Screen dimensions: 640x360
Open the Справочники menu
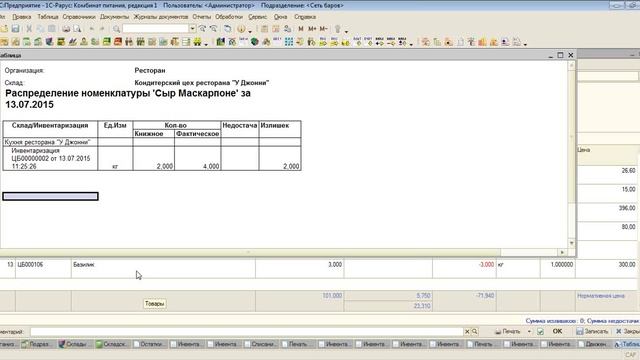point(79,17)
